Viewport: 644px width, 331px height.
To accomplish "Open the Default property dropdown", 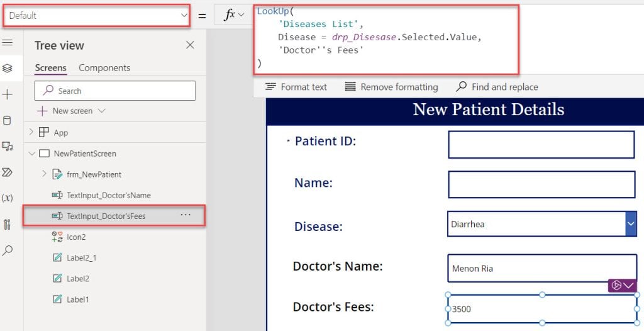I will pyautogui.click(x=96, y=16).
